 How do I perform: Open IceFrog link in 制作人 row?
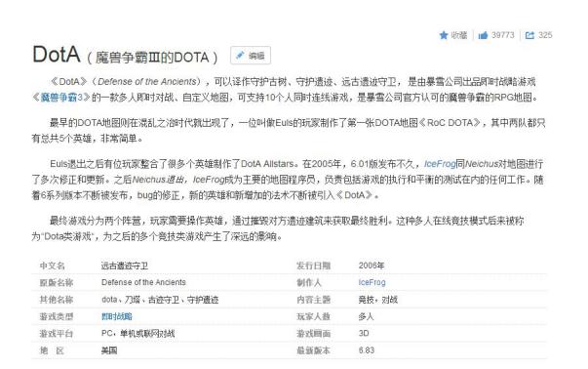[x=372, y=282]
